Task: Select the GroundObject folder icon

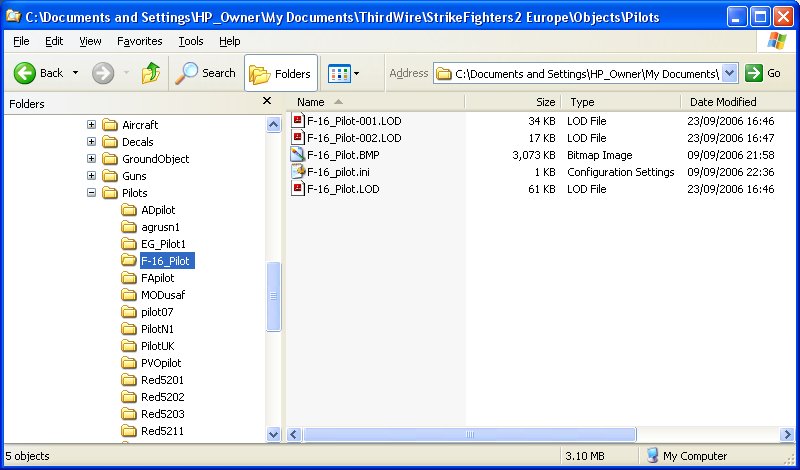Action: point(110,159)
